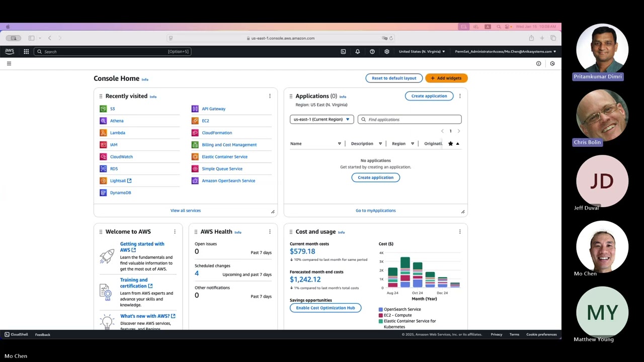The image size is (644, 362).
Task: Click the Safari address bar URL
Action: [x=283, y=38]
